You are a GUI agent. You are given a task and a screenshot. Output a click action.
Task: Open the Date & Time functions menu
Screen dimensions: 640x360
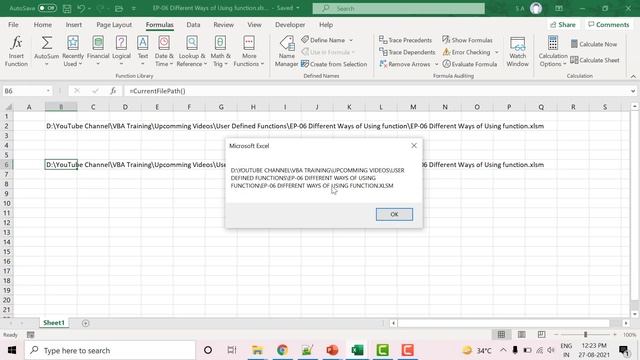click(x=164, y=51)
